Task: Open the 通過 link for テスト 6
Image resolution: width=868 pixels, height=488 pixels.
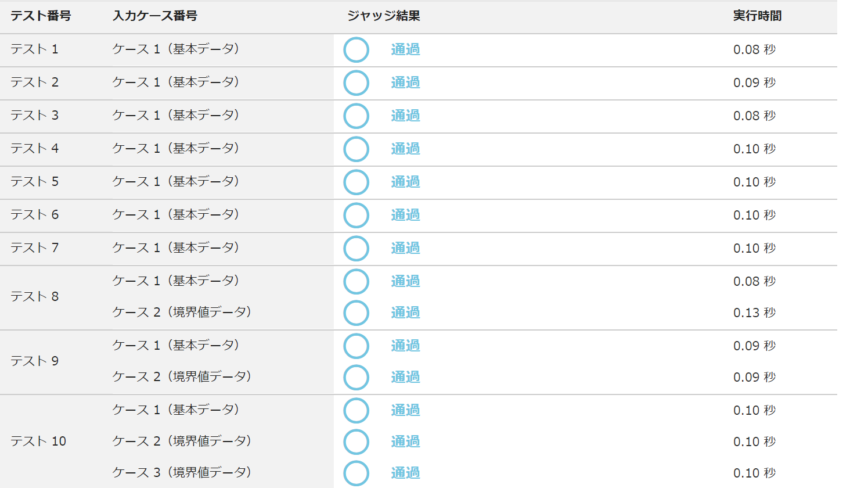Action: tap(405, 215)
